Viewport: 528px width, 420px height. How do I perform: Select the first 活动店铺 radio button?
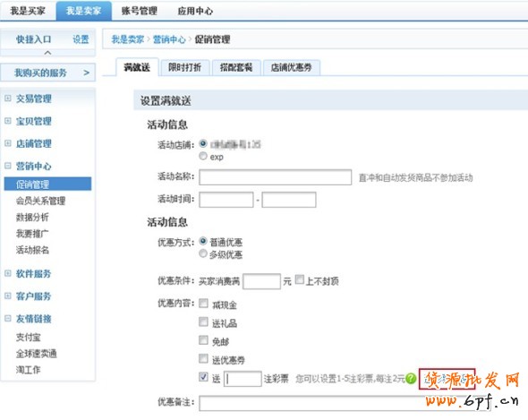click(x=203, y=143)
